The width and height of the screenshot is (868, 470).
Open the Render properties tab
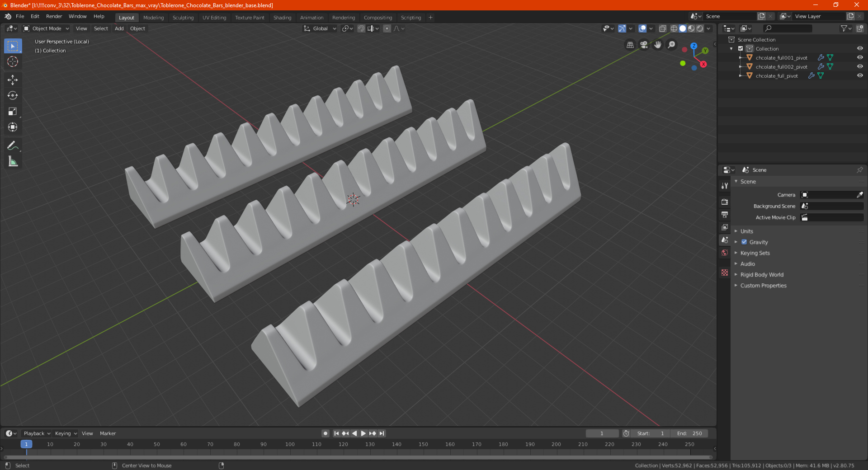[725, 202]
